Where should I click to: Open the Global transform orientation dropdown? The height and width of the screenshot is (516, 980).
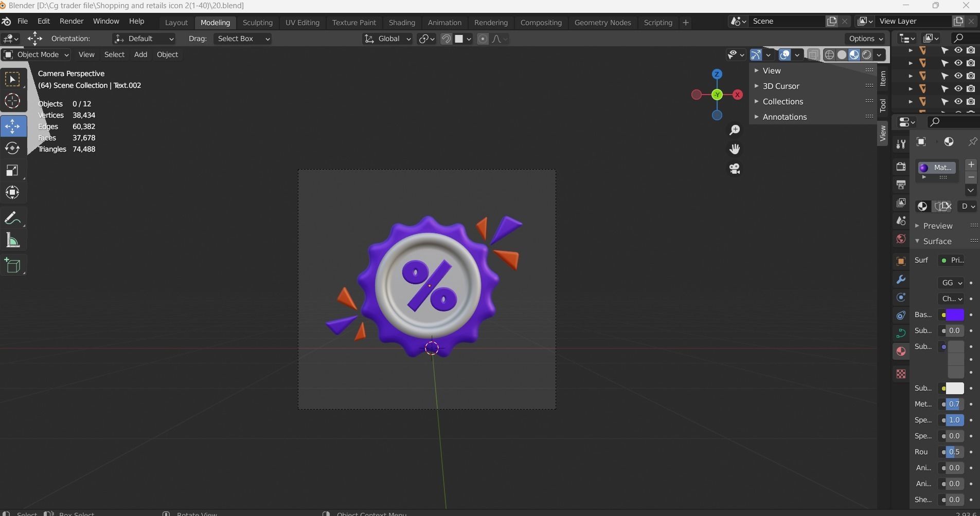(387, 39)
